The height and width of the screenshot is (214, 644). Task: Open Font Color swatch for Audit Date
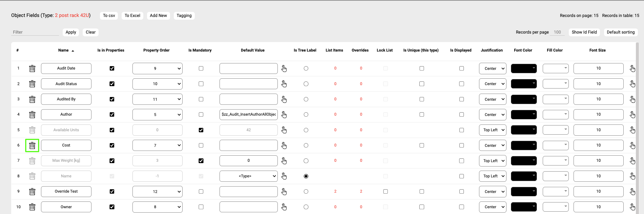click(523, 69)
